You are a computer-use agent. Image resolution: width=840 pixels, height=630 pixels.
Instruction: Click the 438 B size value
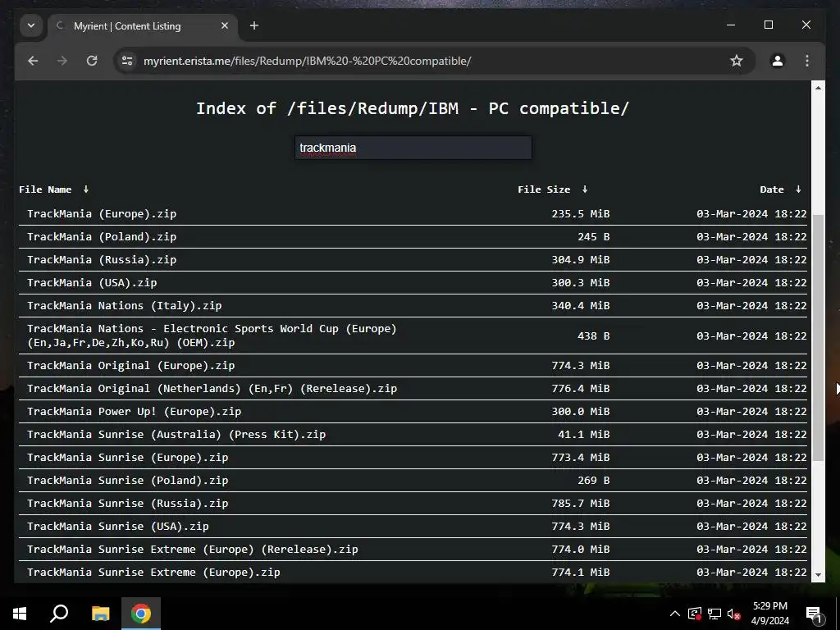pos(594,336)
